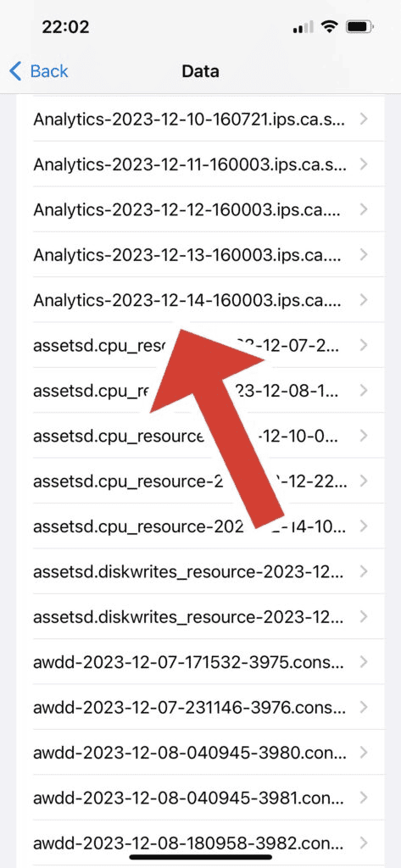Open first assetsd.cpu_resource log row

200,346
